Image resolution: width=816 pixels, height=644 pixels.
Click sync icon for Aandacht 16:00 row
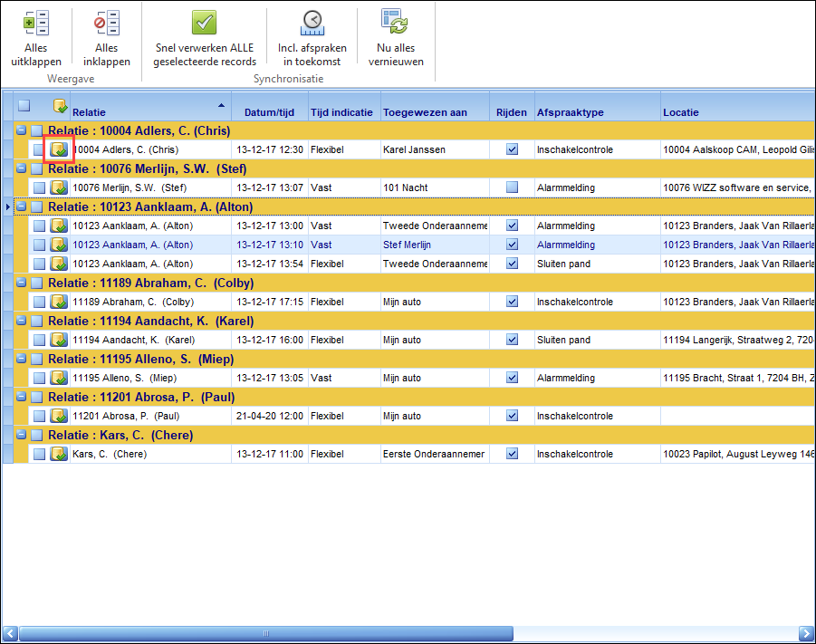coord(59,340)
